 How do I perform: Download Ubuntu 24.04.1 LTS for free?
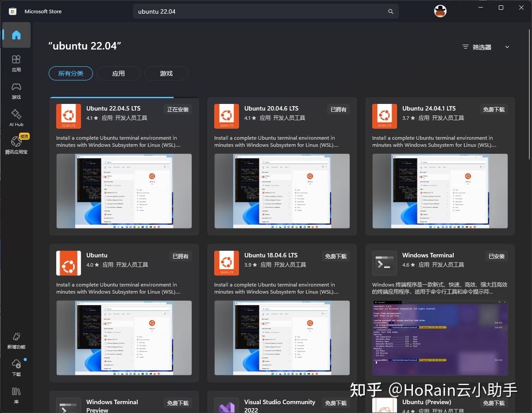click(493, 109)
